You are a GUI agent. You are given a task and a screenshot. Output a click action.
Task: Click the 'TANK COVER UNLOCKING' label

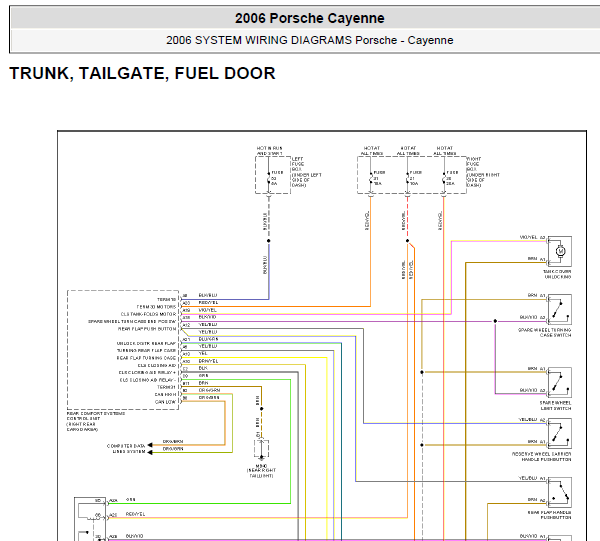coord(557,274)
